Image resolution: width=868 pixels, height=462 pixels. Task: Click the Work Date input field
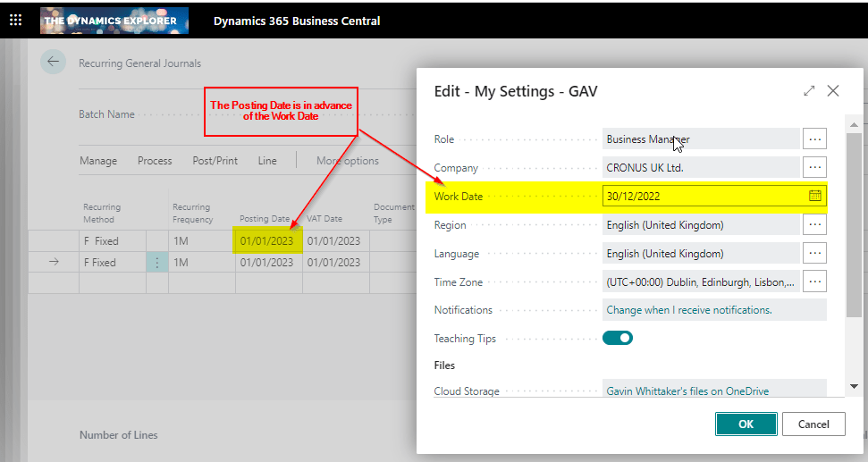(x=702, y=196)
